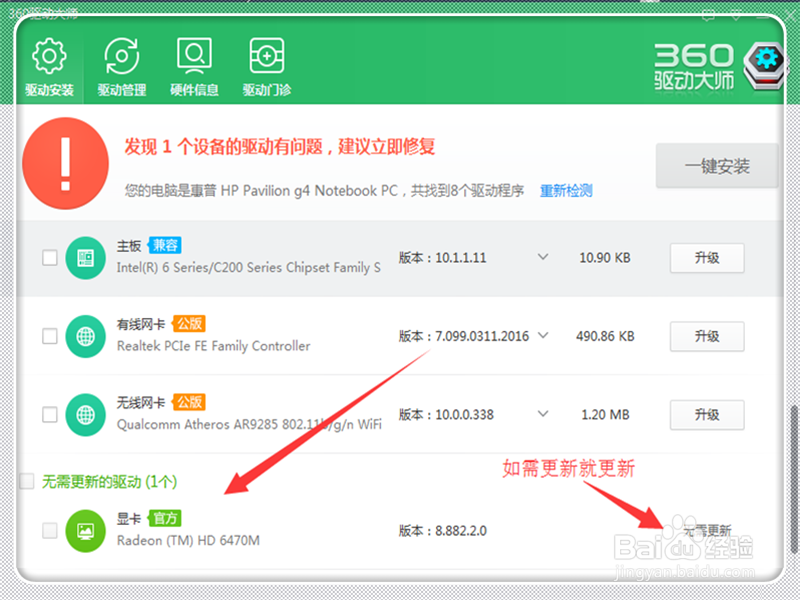Check the 无线网卡 Qualcomm driver checkbox
800x600 pixels.
point(49,414)
